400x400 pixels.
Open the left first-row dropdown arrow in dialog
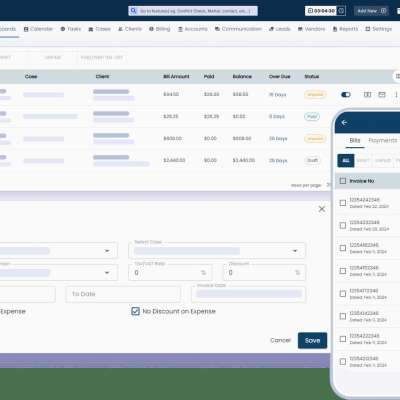coord(107,251)
